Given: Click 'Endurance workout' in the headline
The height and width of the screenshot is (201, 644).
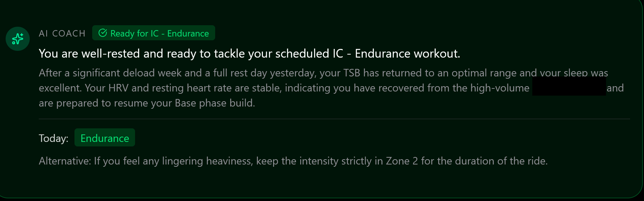Looking at the screenshot, I should 407,54.
